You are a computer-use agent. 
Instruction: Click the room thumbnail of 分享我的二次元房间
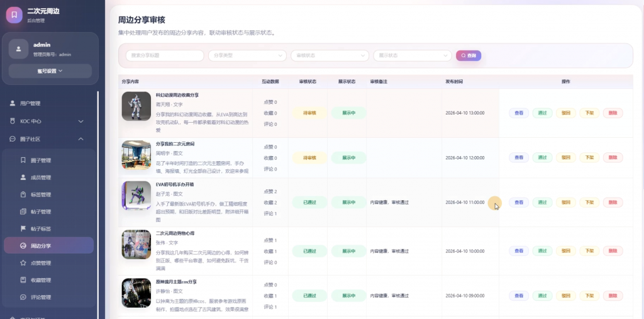pyautogui.click(x=136, y=155)
